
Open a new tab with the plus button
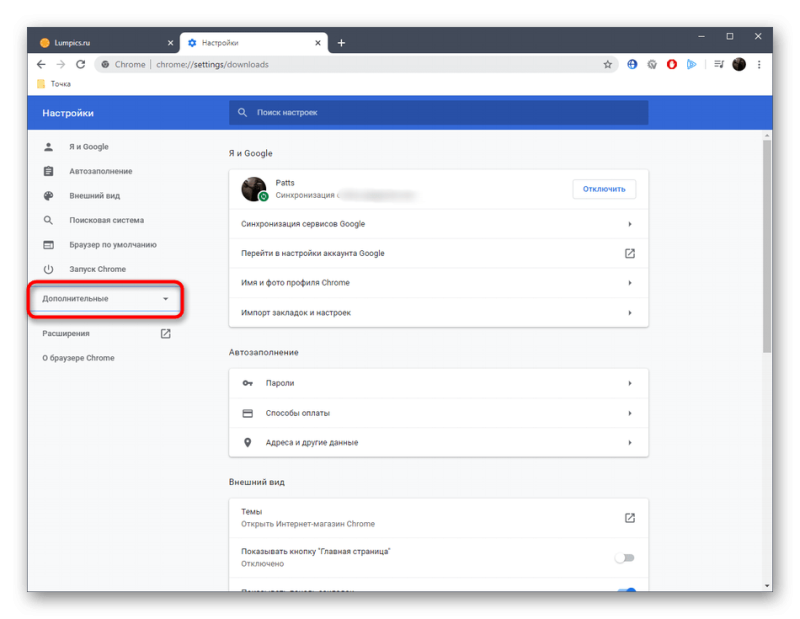point(341,43)
